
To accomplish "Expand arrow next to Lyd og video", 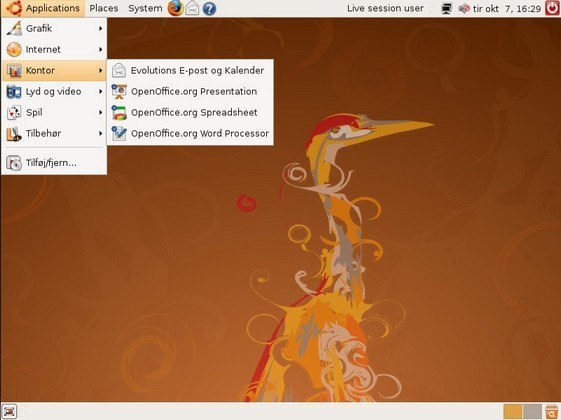I will point(101,92).
